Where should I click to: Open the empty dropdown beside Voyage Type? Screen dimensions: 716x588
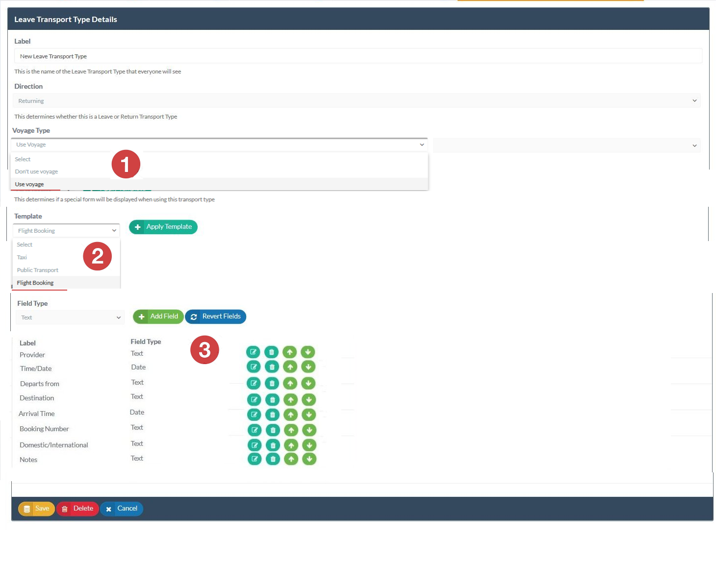click(x=567, y=146)
